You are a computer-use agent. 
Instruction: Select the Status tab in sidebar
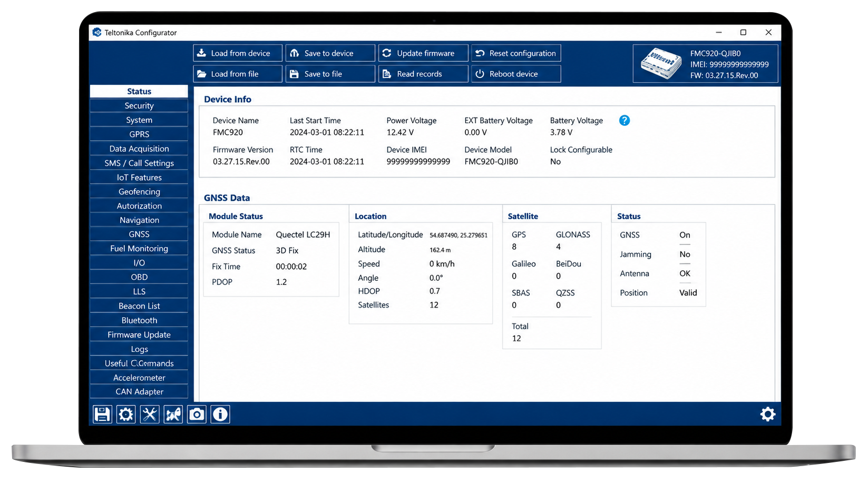tap(139, 92)
